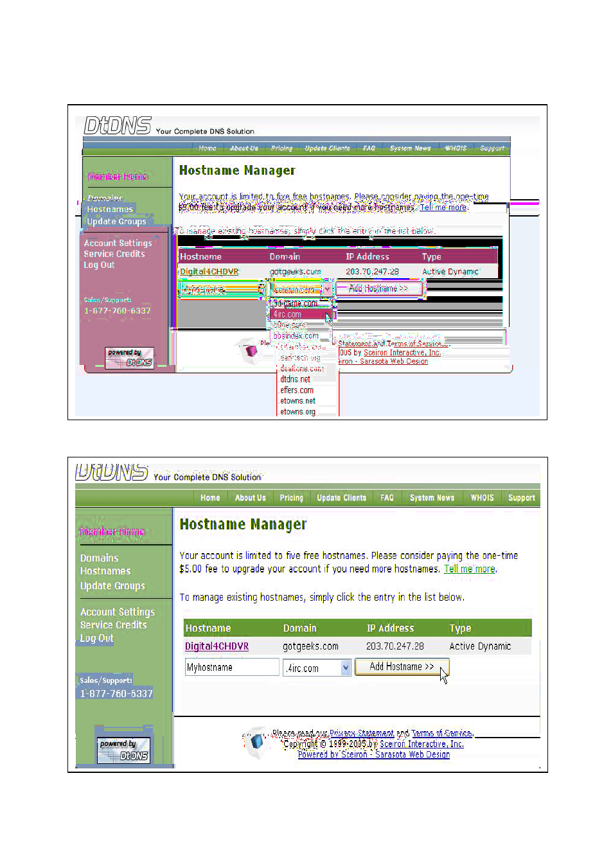The width and height of the screenshot is (613, 868).
Task: Open Privacy Statement link in the lower screenshot footer
Action: coord(362,733)
